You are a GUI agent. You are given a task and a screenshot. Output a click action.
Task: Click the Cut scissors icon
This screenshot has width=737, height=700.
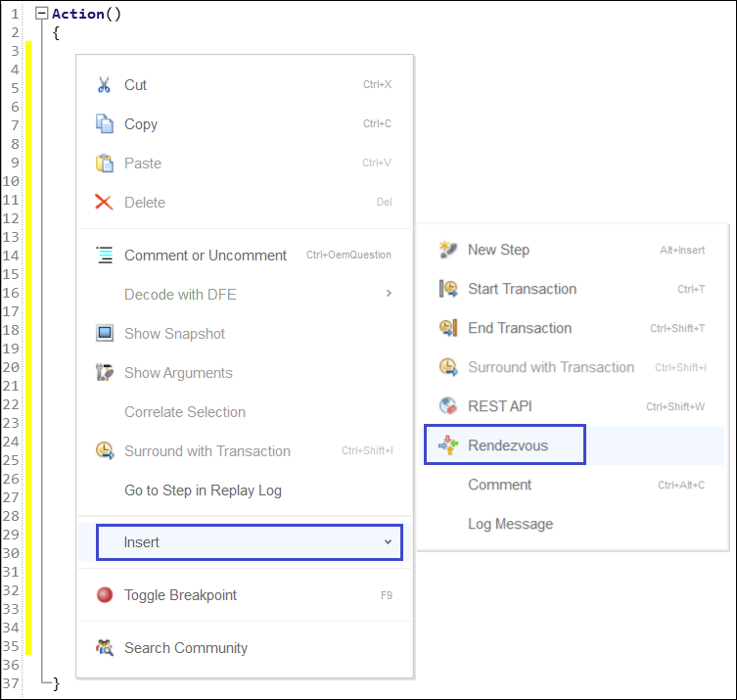tap(105, 85)
